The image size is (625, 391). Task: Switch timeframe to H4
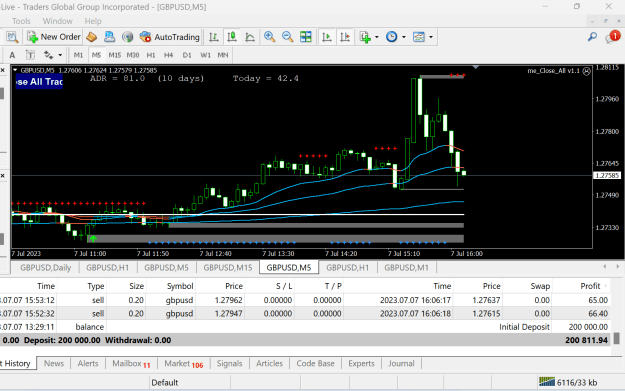click(x=169, y=55)
